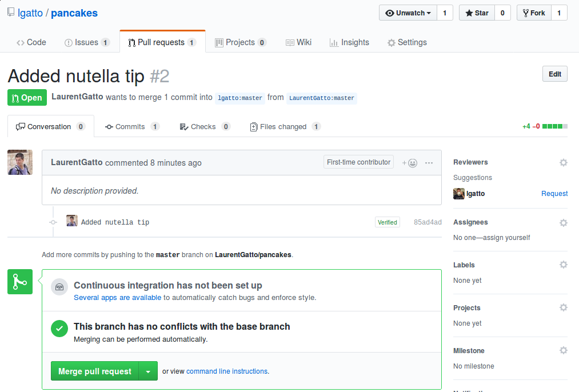Open the Assignees settings gear

coord(564,223)
